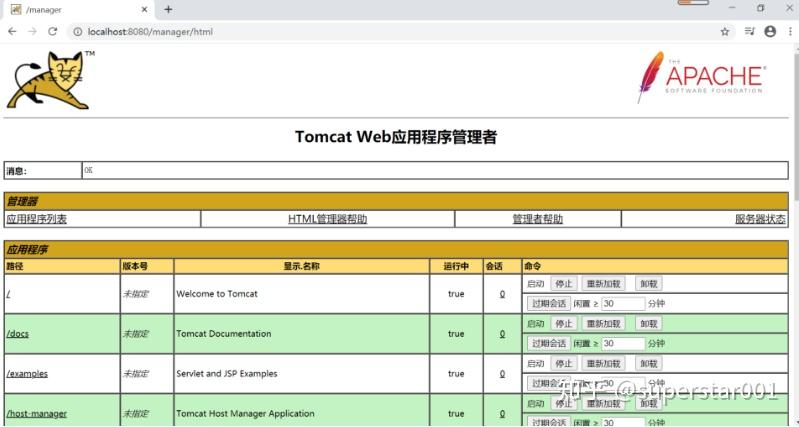Click the 运行中 column header
Viewport: 799px width, 427px height.
(456, 266)
